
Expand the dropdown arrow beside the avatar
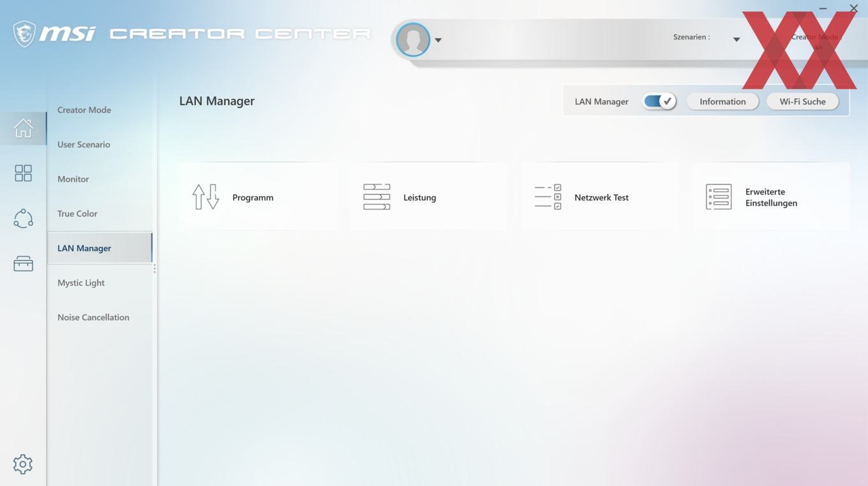(x=438, y=40)
